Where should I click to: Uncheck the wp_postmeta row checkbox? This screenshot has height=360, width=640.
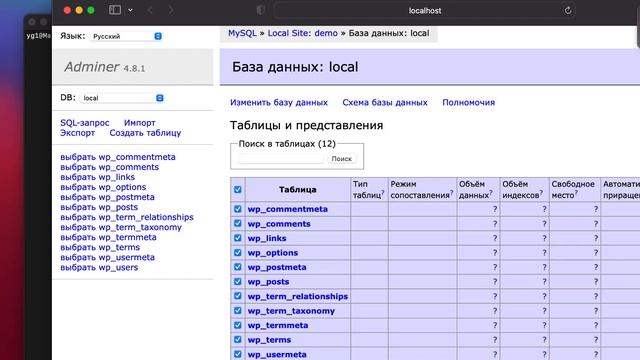tap(238, 267)
